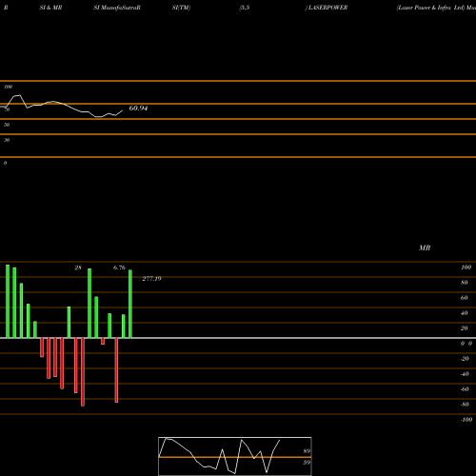Select the 6.76 label above the bars
476x476 pixels.
pos(119,268)
